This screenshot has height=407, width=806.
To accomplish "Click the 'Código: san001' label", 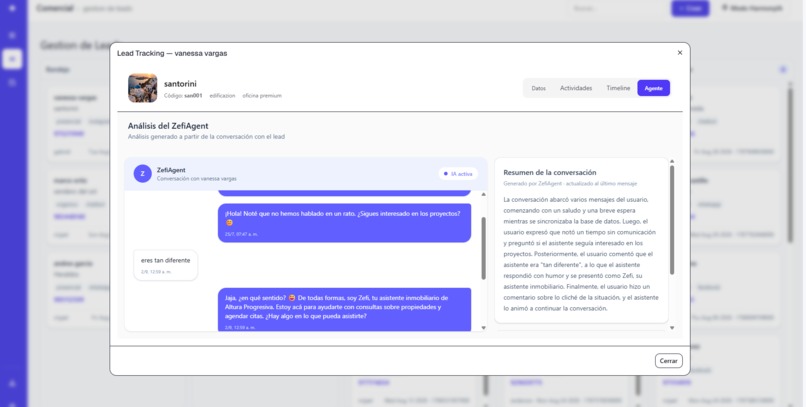I will pyautogui.click(x=183, y=96).
